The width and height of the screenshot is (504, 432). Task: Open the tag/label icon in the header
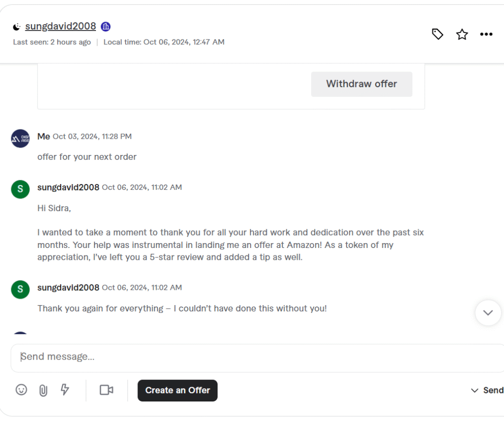(437, 34)
